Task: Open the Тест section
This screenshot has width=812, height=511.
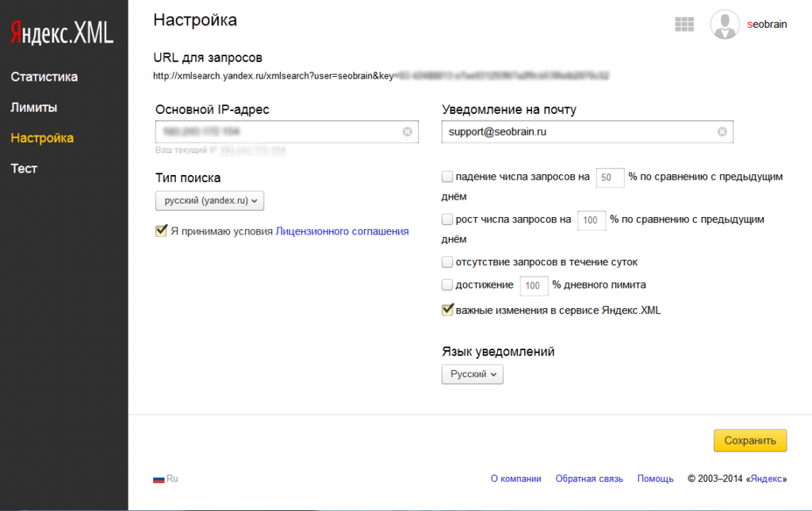Action: (x=24, y=169)
